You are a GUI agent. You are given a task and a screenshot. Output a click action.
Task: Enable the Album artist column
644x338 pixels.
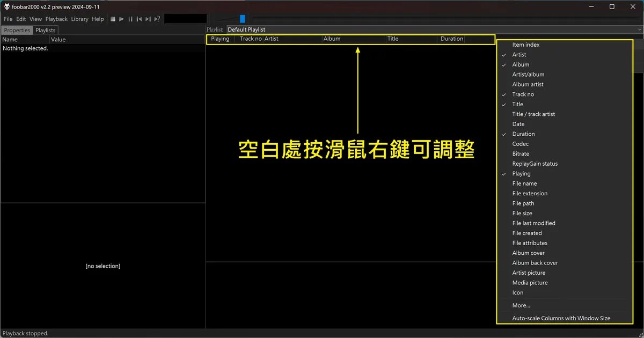[x=565, y=84]
